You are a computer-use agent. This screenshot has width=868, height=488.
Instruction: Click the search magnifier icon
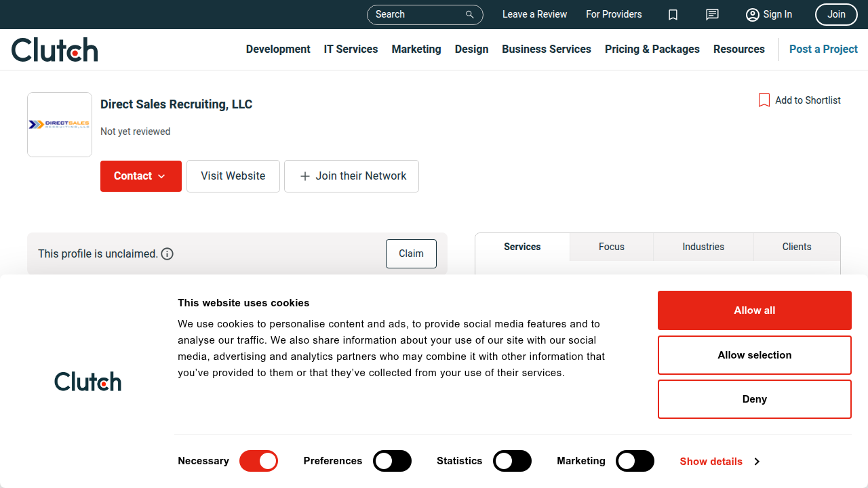click(x=469, y=14)
